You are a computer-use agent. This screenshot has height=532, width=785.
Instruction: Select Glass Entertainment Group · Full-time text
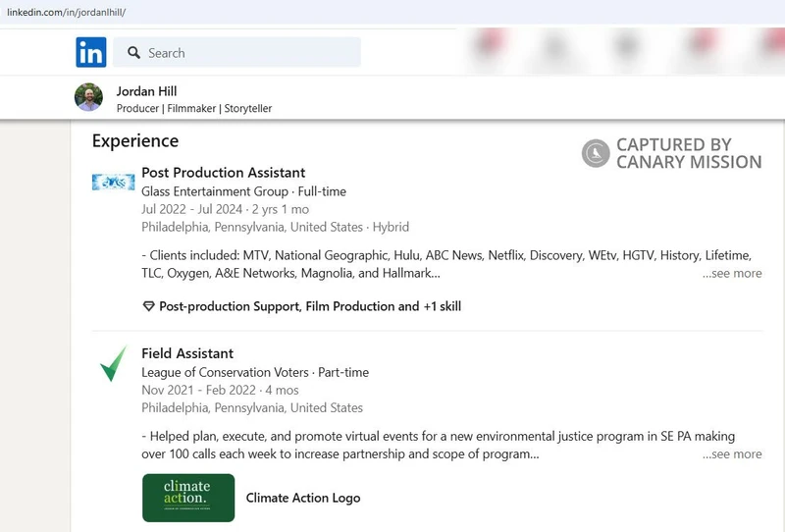(243, 191)
